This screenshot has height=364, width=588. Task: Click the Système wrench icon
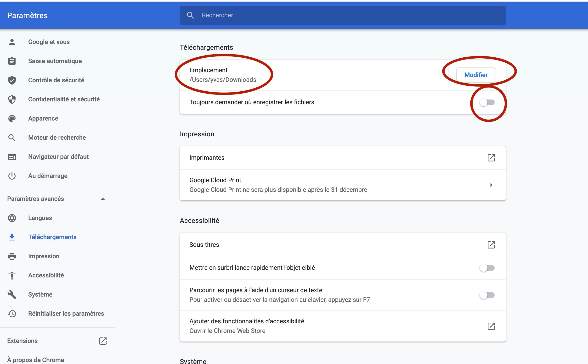pos(12,294)
